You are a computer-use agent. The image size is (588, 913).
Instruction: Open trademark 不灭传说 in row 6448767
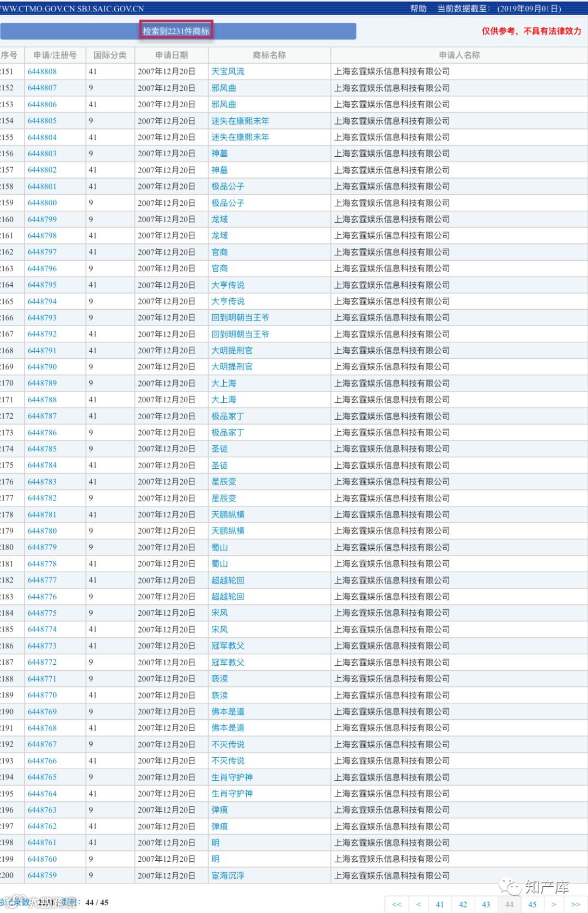228,744
